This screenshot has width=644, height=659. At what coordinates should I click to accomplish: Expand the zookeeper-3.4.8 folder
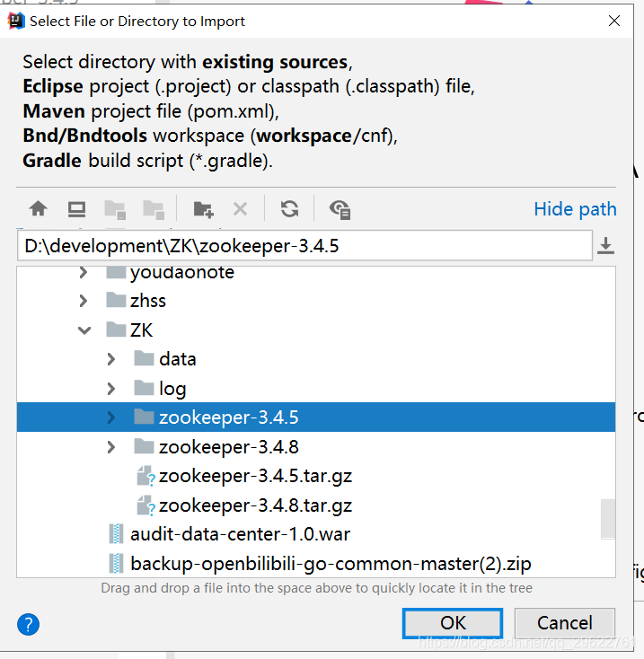coord(111,447)
